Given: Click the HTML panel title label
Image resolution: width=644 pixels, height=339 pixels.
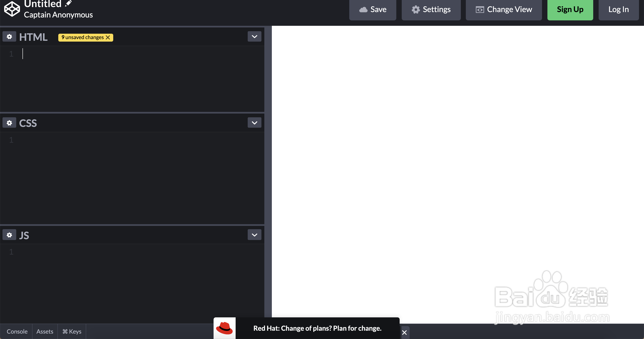Looking at the screenshot, I should point(33,37).
